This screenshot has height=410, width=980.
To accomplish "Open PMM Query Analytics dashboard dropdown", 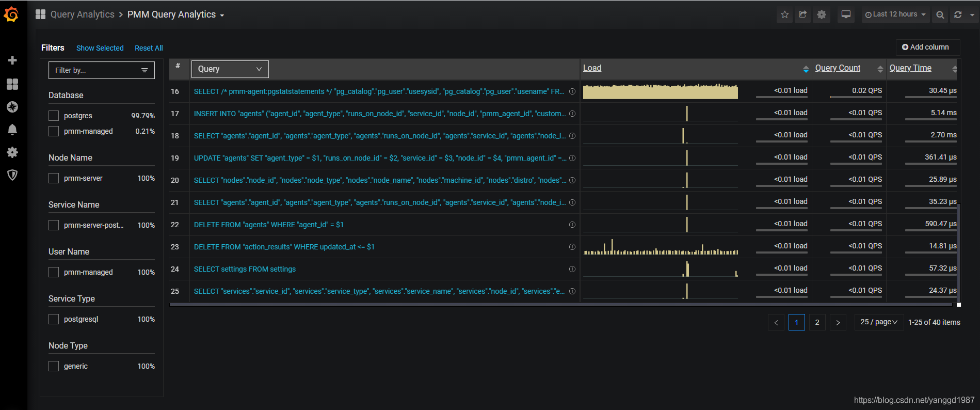I will coord(175,14).
